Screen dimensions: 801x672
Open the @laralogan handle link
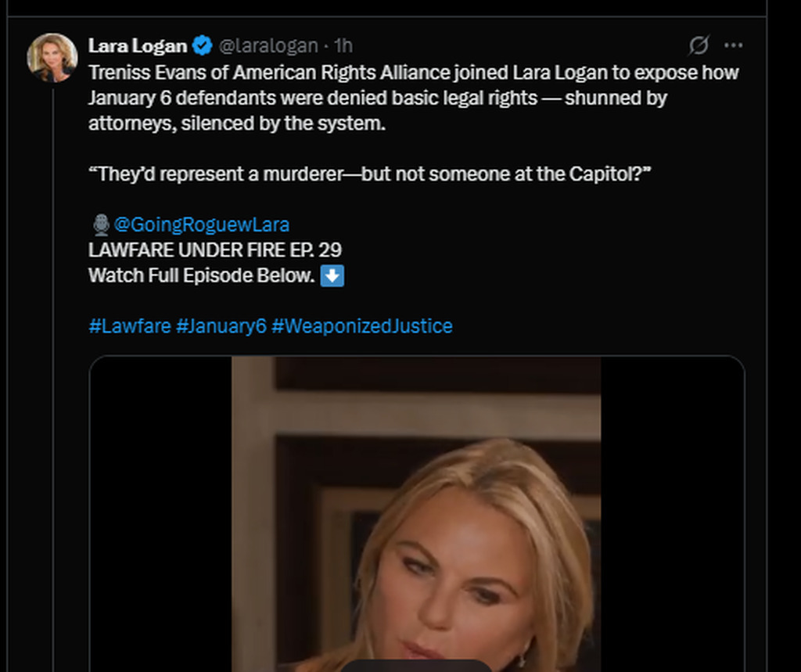(x=268, y=45)
